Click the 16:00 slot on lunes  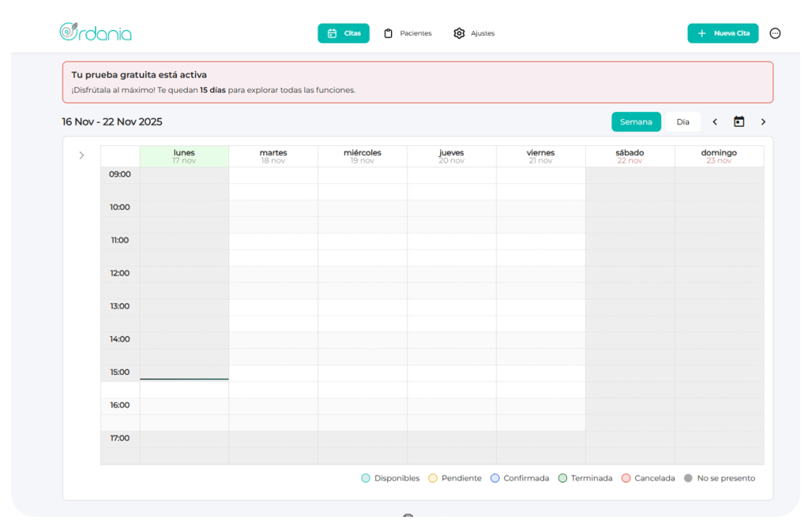coord(184,406)
